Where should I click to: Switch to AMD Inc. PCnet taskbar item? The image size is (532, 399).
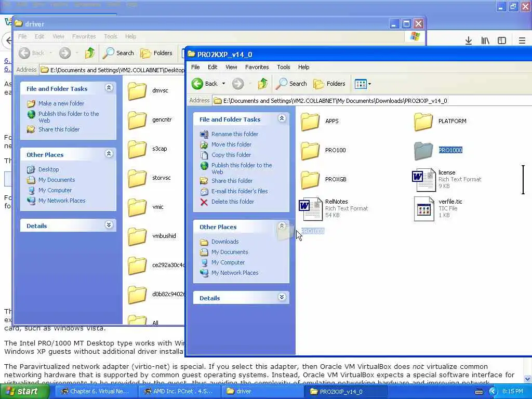(x=179, y=392)
